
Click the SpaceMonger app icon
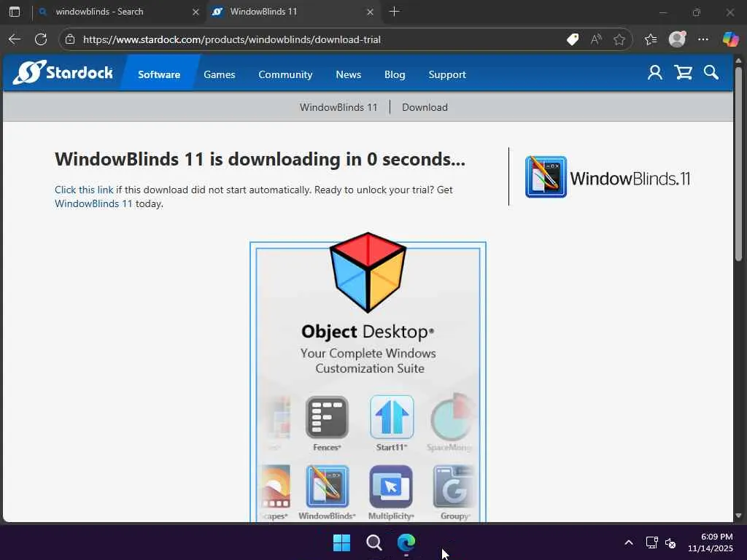coord(452,418)
